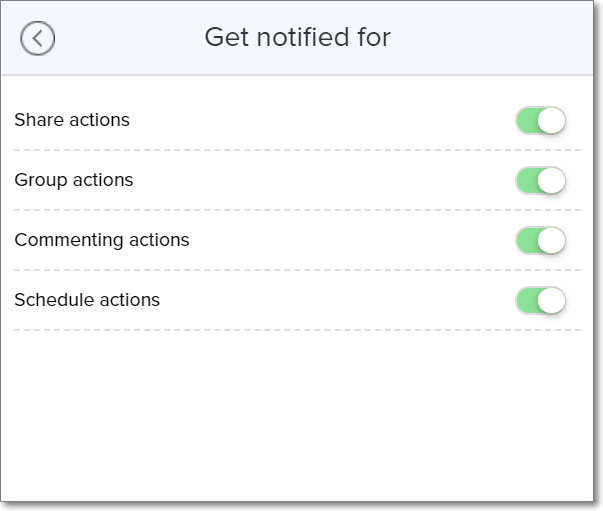
Task: Click green track of Commenting actions toggle
Action: (525, 241)
